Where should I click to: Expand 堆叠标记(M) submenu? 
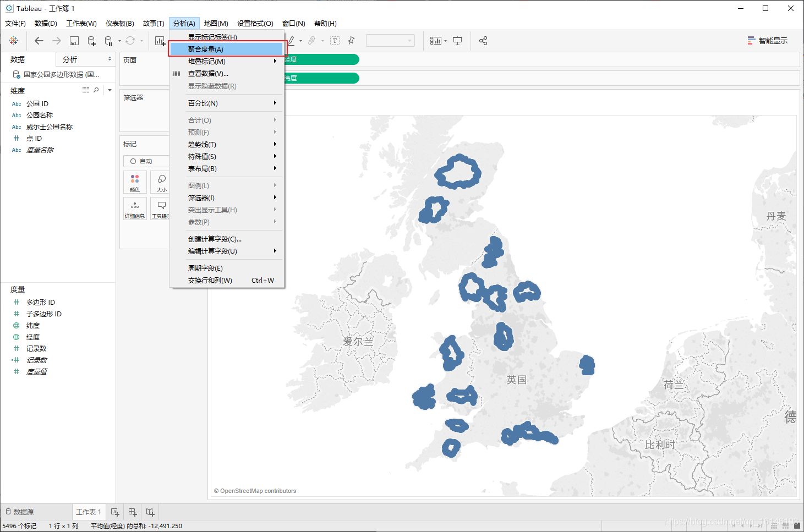pyautogui.click(x=227, y=61)
